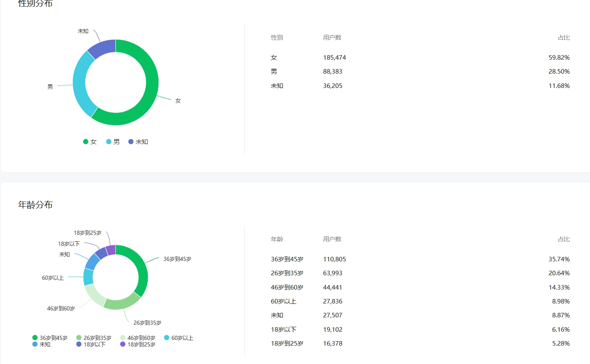
Task: Select the 18岁以下 row label in age table
Action: [283, 330]
